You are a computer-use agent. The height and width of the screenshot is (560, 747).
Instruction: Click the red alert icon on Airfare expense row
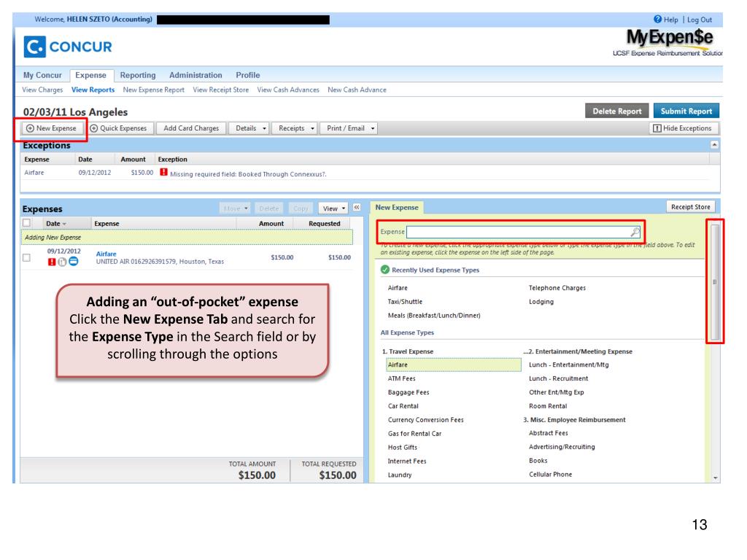point(52,262)
